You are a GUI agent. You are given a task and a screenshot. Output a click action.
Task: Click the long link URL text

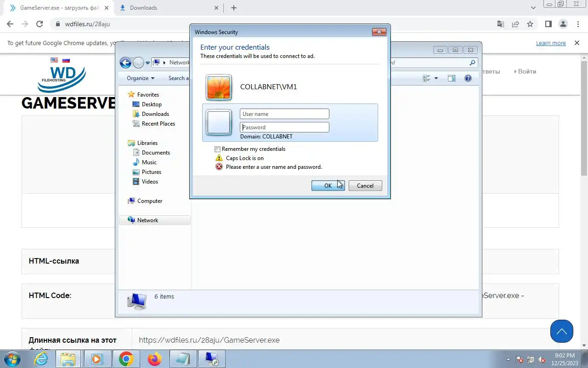tap(209, 340)
